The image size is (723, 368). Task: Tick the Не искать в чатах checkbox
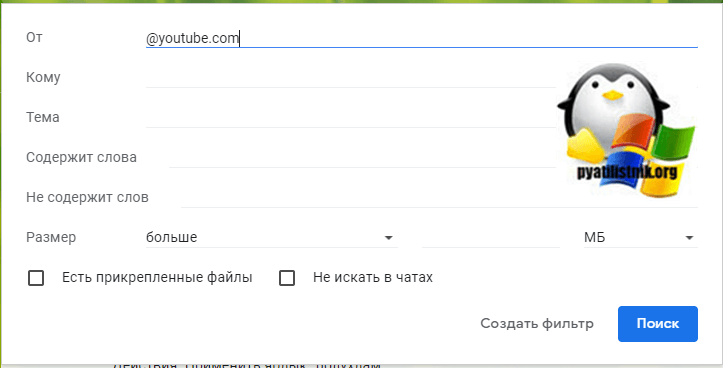tap(287, 278)
